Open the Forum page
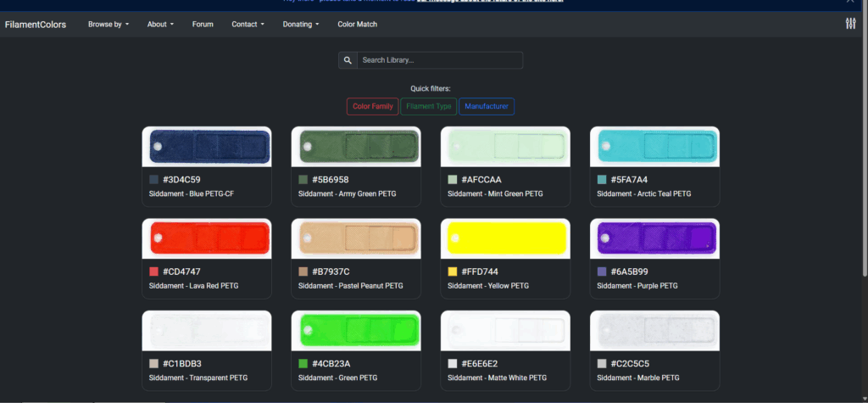 (x=203, y=25)
